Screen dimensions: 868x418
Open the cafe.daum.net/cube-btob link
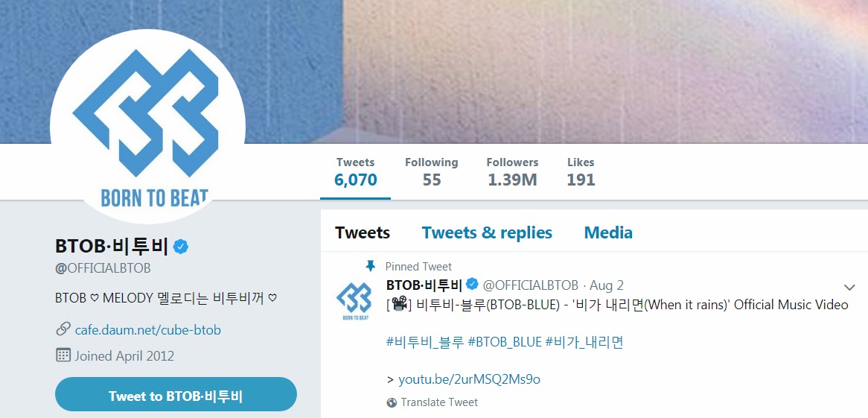pos(148,330)
